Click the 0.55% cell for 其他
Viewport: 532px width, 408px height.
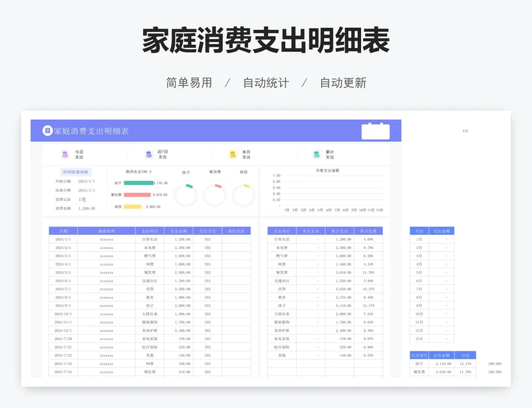click(368, 355)
